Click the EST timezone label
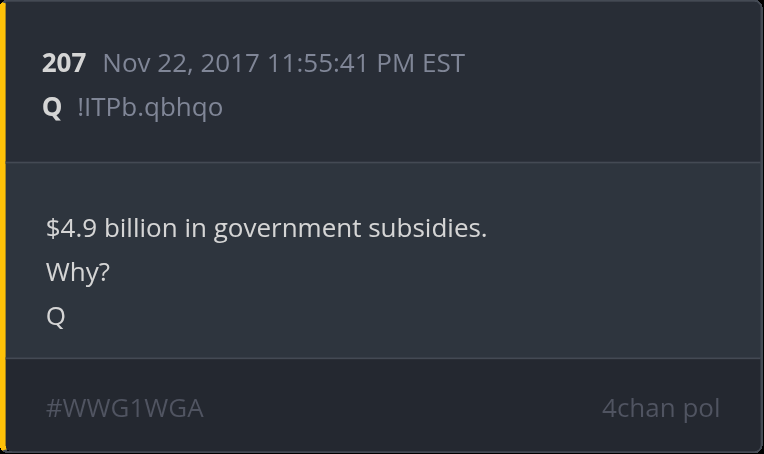 pyautogui.click(x=443, y=63)
